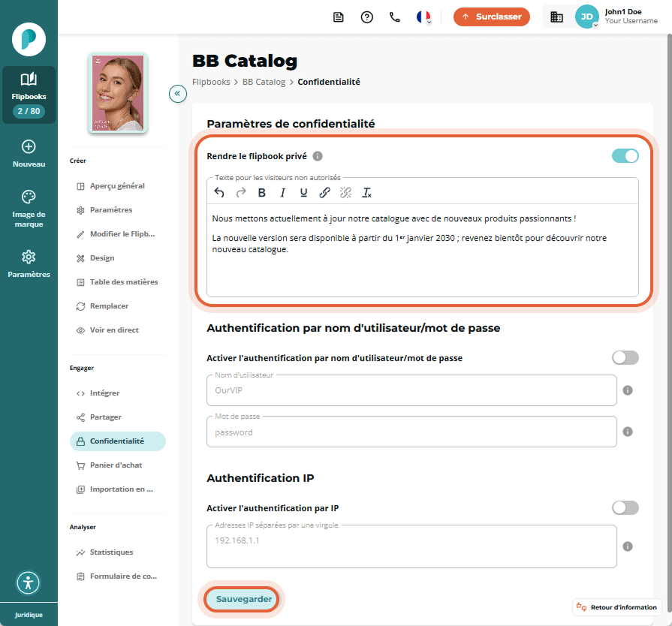Viewport: 672px width, 626px height.
Task: Click the Nom d'utilisateur input field
Action: [x=411, y=390]
